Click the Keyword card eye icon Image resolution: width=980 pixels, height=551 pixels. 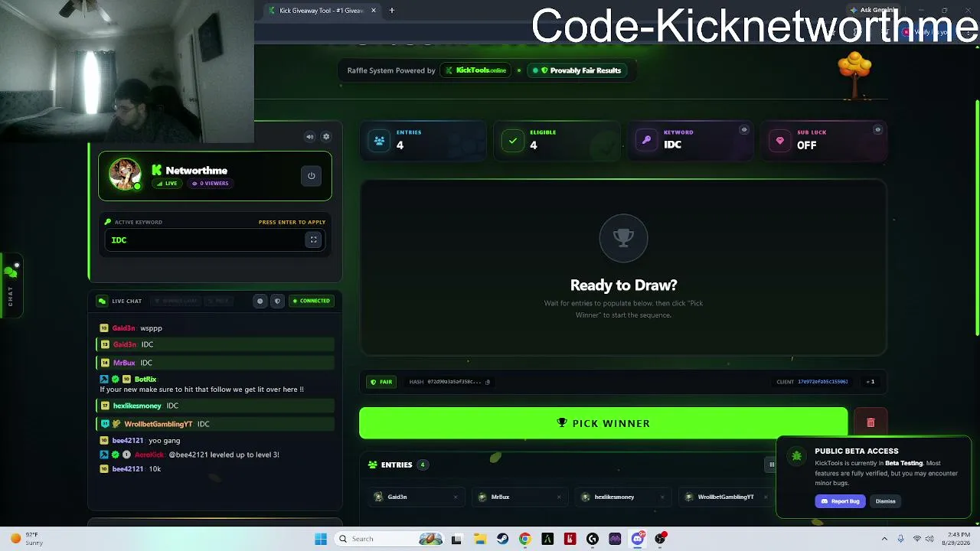(744, 130)
